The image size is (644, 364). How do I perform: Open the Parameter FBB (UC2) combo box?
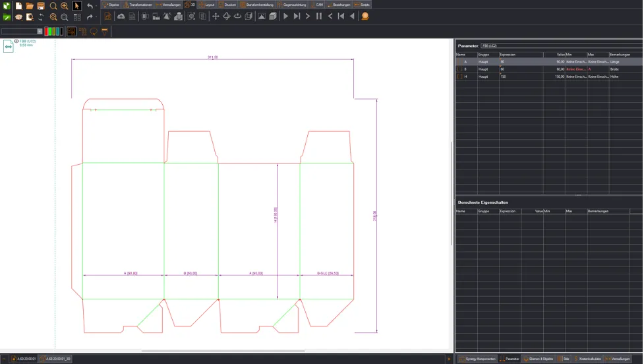561,45
